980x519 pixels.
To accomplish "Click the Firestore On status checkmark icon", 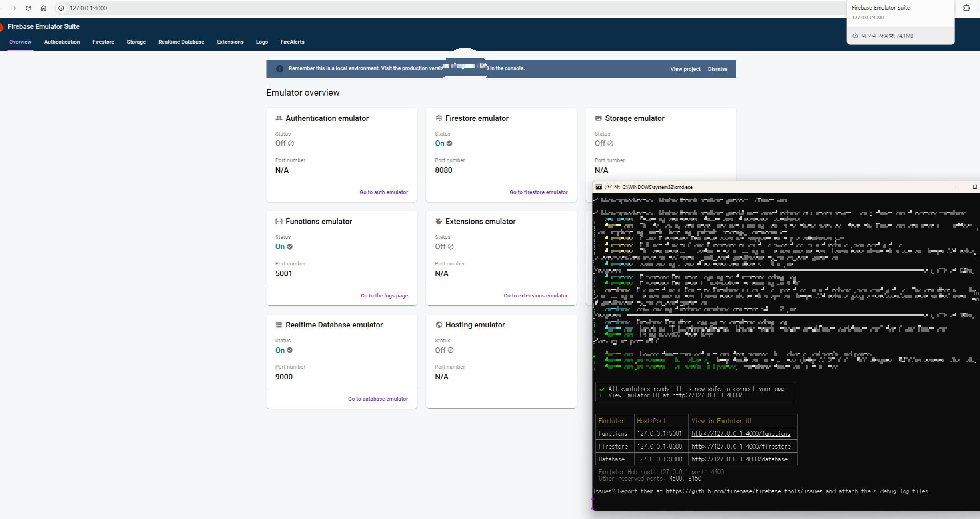I will click(x=449, y=143).
